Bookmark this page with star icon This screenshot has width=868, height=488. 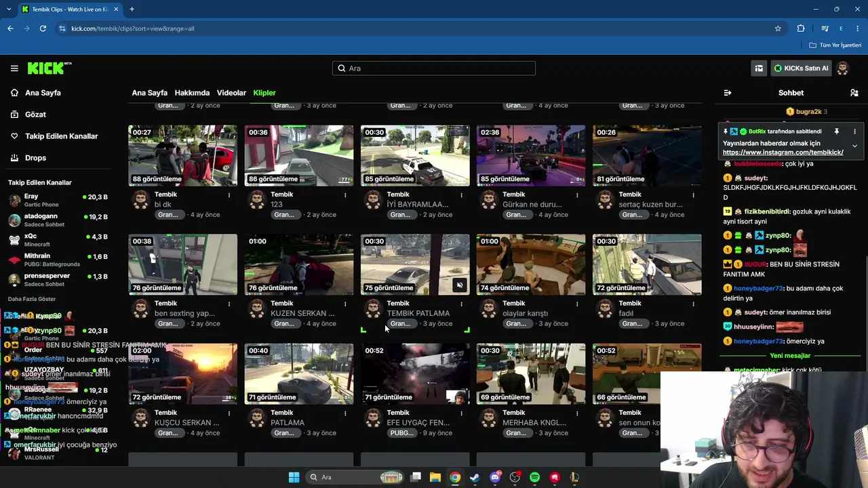coord(778,28)
